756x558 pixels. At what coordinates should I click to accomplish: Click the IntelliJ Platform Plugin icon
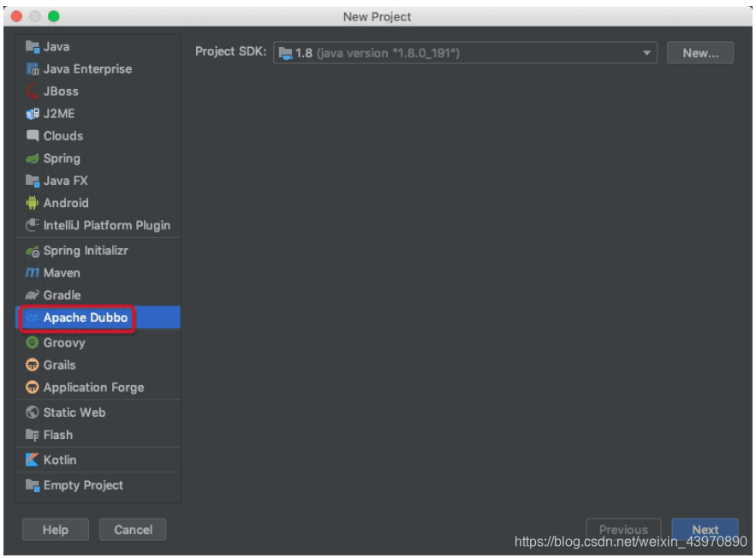click(x=33, y=225)
